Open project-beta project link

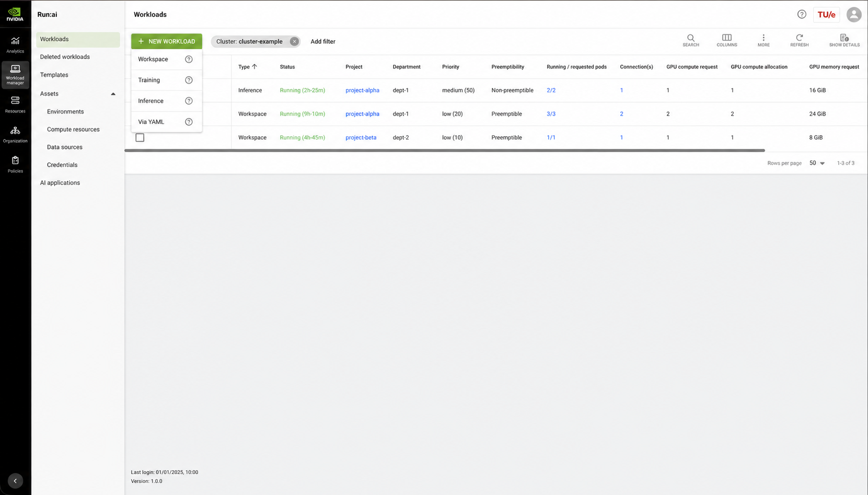coord(361,137)
